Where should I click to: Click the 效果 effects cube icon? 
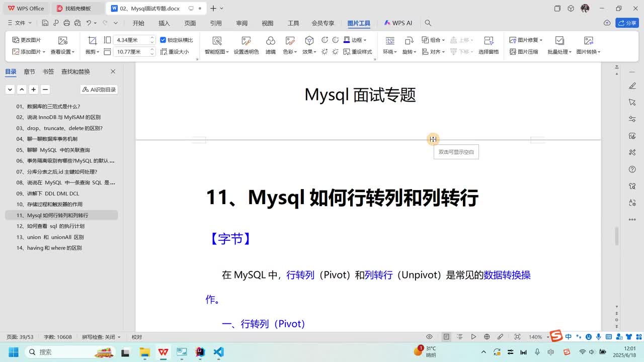(309, 41)
